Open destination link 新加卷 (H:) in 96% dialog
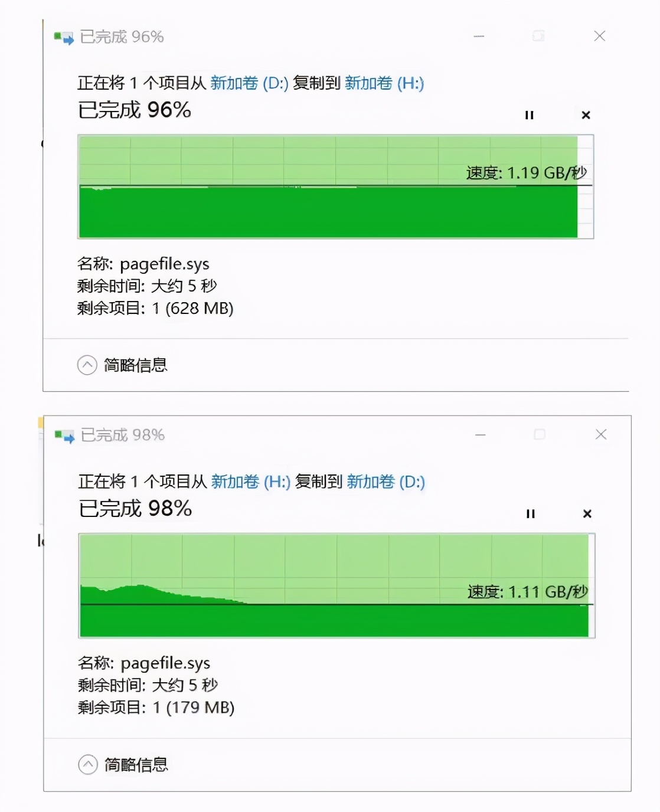Screen dimensions: 660x812 384,83
